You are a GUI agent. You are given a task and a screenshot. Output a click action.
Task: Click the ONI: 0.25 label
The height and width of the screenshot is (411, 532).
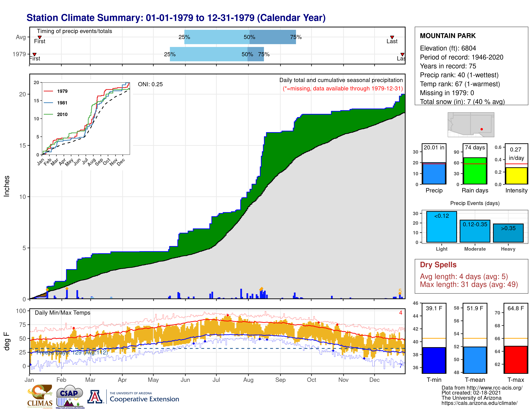(150, 84)
